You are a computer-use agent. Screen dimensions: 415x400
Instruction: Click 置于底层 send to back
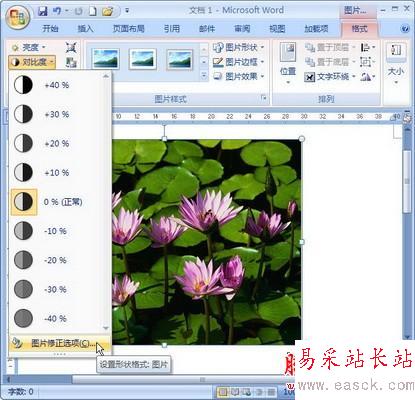330,62
